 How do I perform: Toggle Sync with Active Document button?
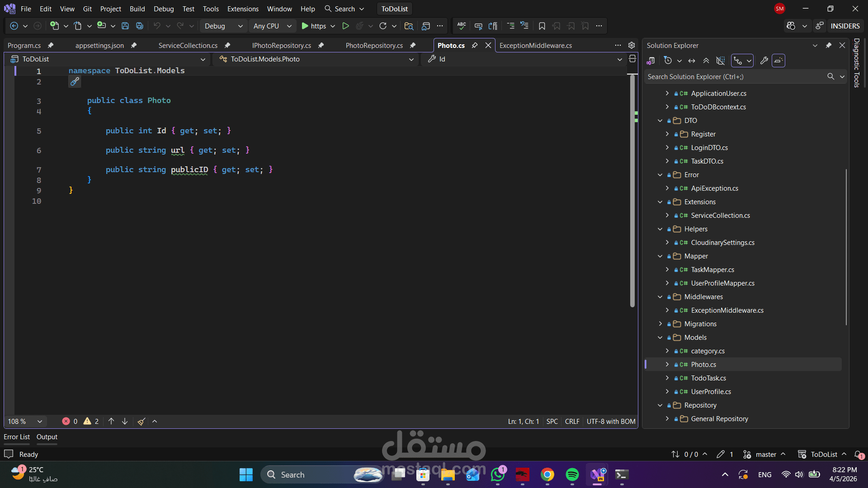(692, 61)
